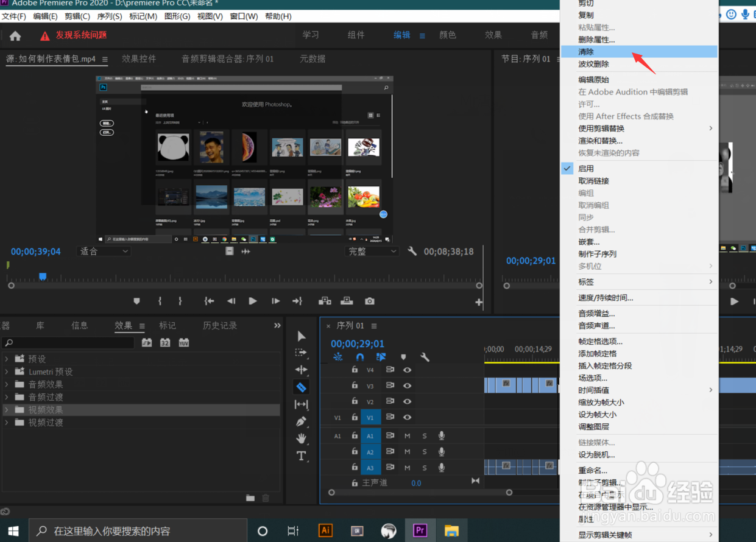This screenshot has width=756, height=542.
Task: Enable voice-over record on track A3
Action: 442,468
